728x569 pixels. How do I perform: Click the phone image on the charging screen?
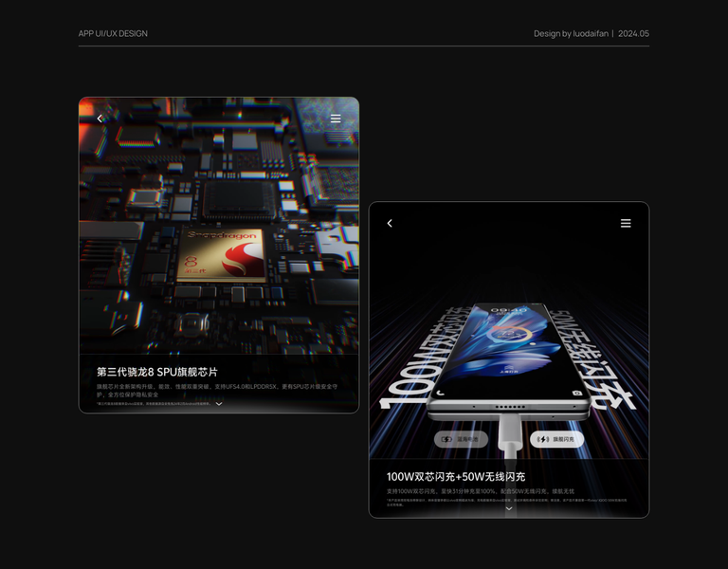(x=509, y=360)
